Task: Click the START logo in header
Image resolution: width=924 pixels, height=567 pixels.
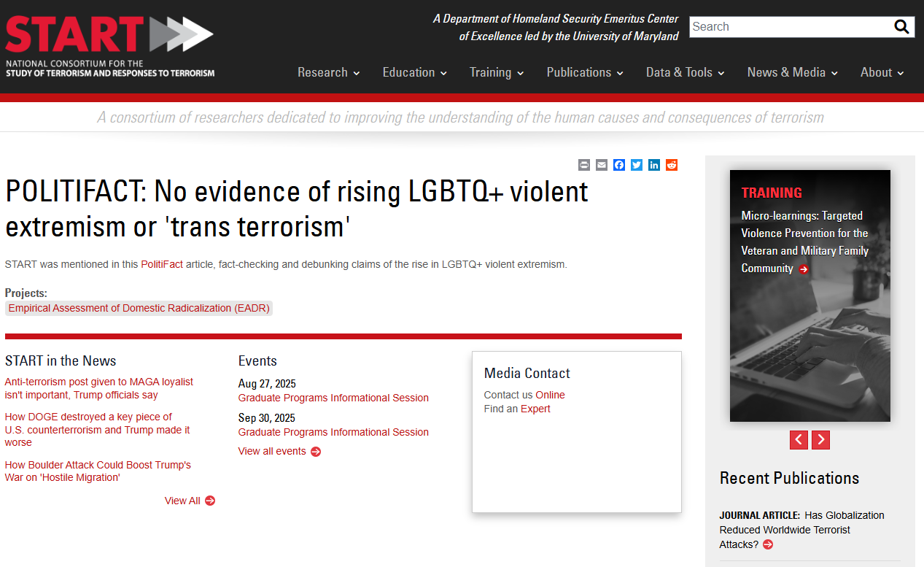Action: coord(109,46)
